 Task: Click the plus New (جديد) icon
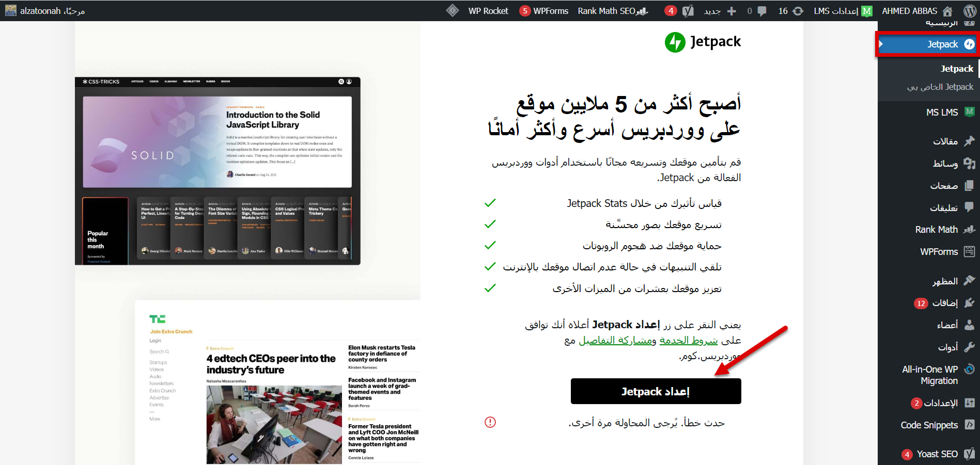(x=732, y=11)
